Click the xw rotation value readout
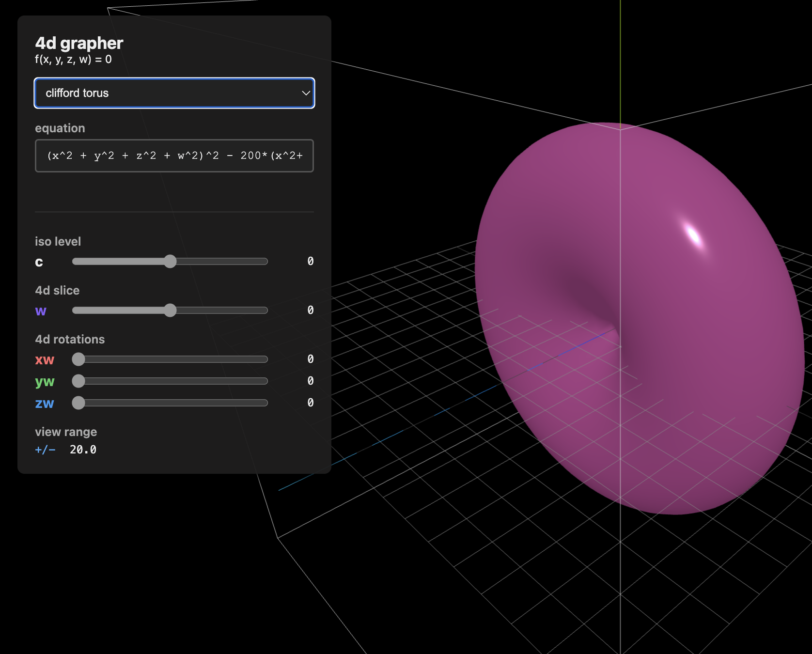812x654 pixels. 310,359
